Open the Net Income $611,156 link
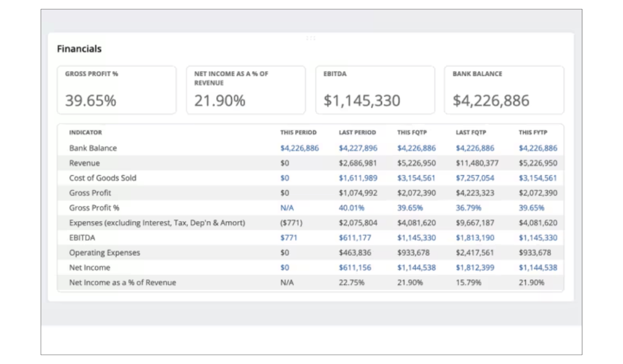This screenshot has height=364, width=623. click(x=356, y=267)
